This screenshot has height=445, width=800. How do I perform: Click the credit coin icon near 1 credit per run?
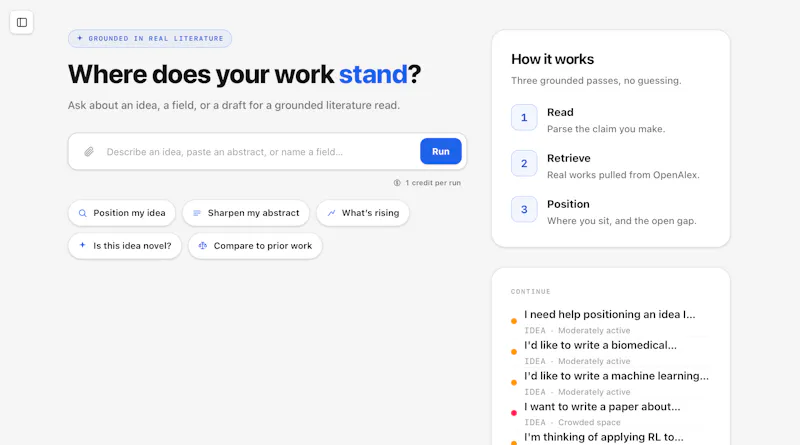[397, 183]
